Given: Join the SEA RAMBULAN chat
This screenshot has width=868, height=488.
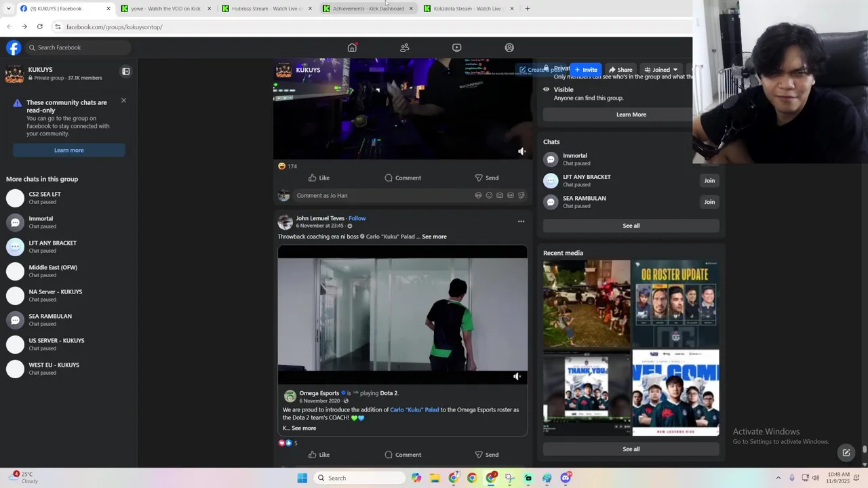Looking at the screenshot, I should pyautogui.click(x=709, y=202).
